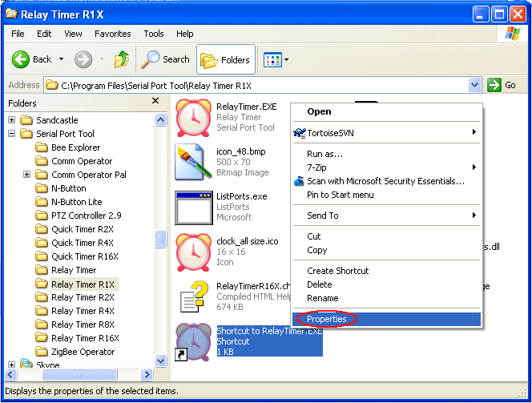Open the 7-Zip submenu

point(387,167)
